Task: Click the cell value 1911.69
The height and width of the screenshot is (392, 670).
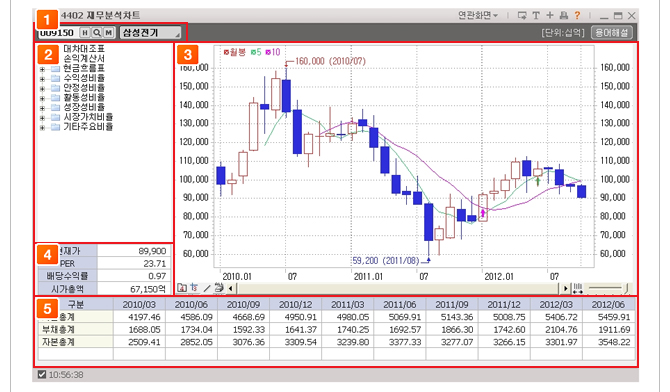Action: 613,330
